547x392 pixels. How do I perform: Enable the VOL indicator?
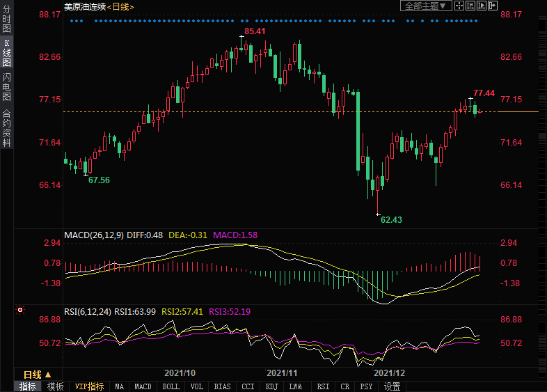197,386
